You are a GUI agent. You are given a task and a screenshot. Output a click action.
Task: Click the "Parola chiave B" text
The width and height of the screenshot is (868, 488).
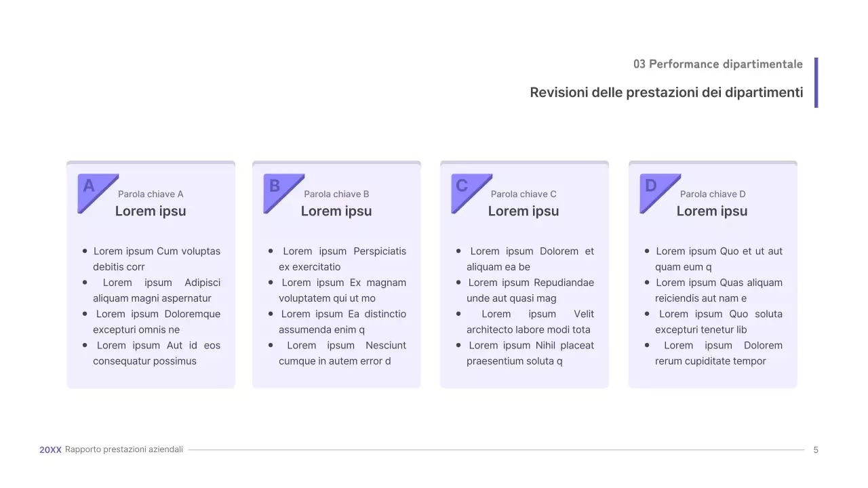[336, 194]
